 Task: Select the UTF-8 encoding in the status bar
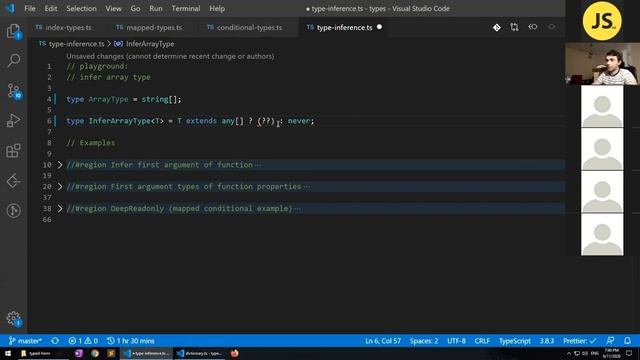pyautogui.click(x=456, y=341)
